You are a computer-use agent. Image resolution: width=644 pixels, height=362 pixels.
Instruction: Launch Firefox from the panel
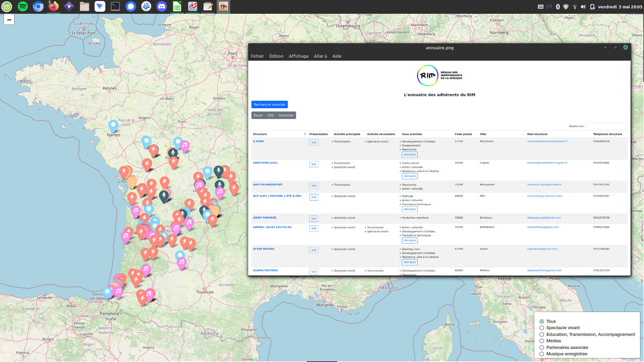(54, 6)
